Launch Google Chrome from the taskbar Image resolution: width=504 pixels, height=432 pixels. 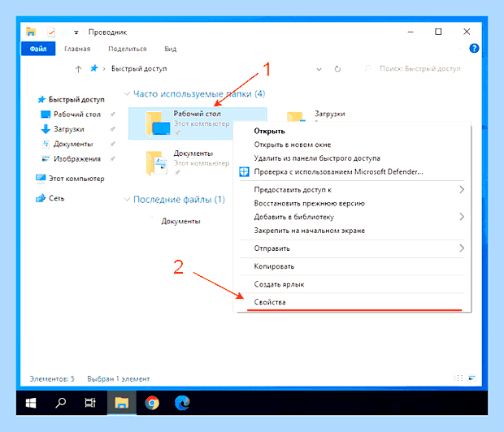(152, 403)
